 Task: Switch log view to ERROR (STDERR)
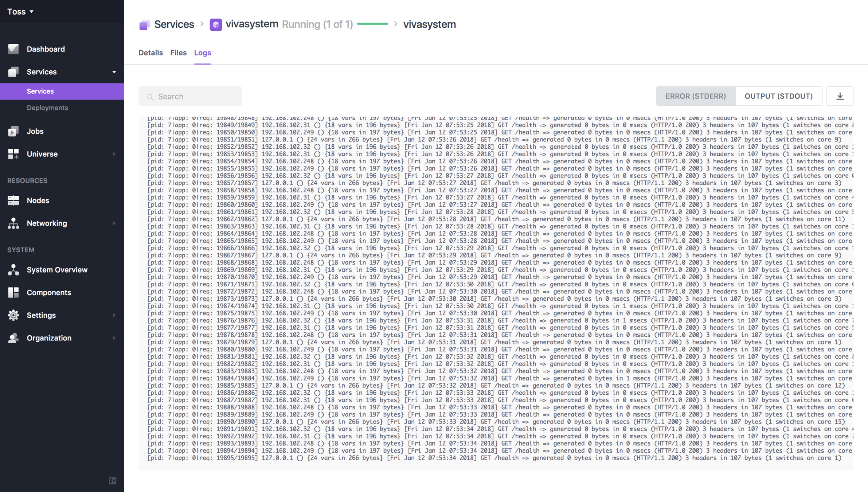[695, 96]
